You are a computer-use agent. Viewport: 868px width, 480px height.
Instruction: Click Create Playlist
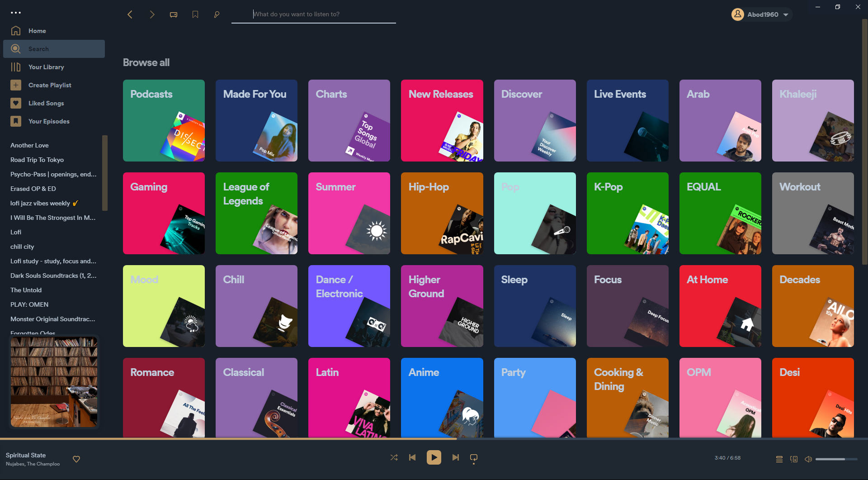click(54, 85)
